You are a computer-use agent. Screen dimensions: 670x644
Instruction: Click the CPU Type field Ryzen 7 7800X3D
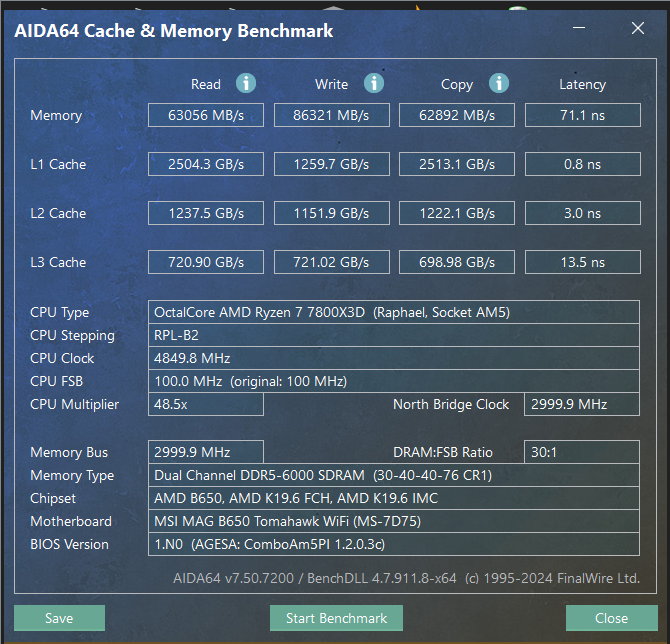pos(394,312)
